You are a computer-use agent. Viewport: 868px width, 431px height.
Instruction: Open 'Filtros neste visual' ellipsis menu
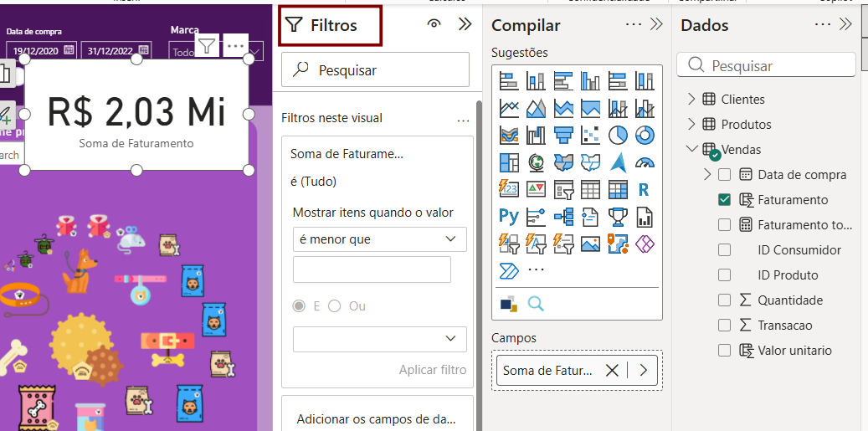(464, 120)
